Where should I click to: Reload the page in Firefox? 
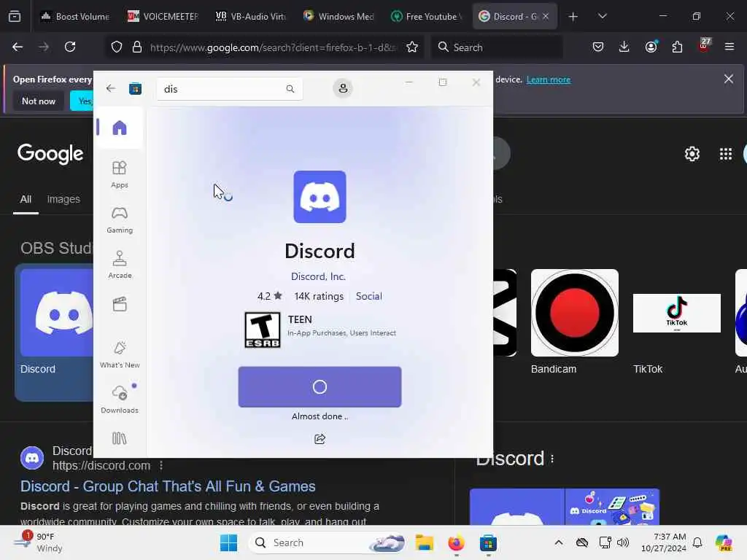coord(70,47)
